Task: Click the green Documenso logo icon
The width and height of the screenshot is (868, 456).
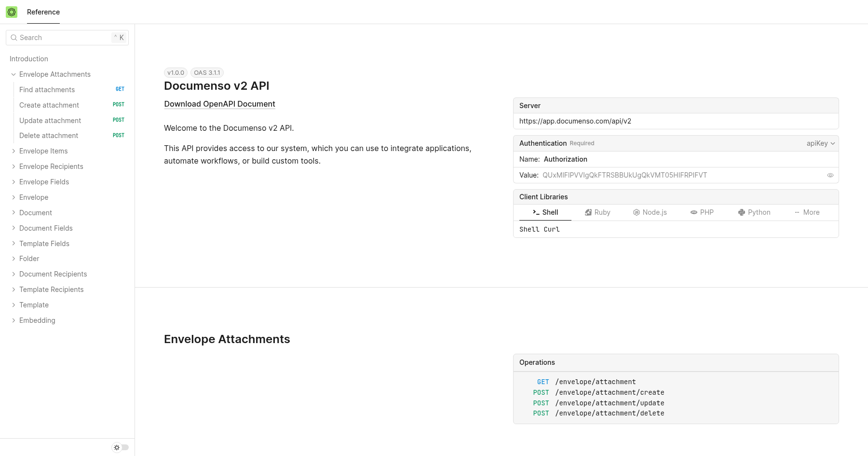Action: point(12,12)
